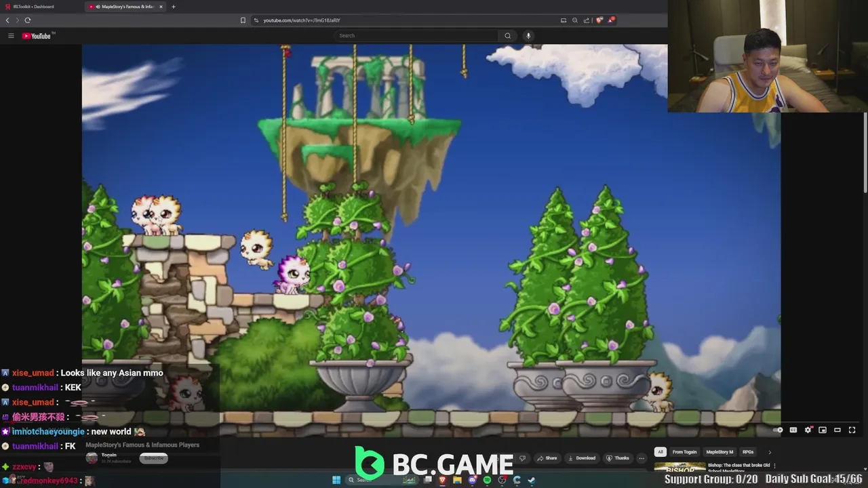
Task: Click the magnifier search button
Action: tap(507, 36)
